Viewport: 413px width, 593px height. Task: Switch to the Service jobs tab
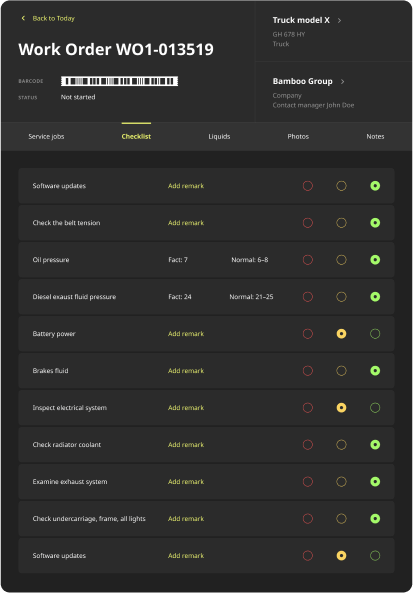click(46, 137)
